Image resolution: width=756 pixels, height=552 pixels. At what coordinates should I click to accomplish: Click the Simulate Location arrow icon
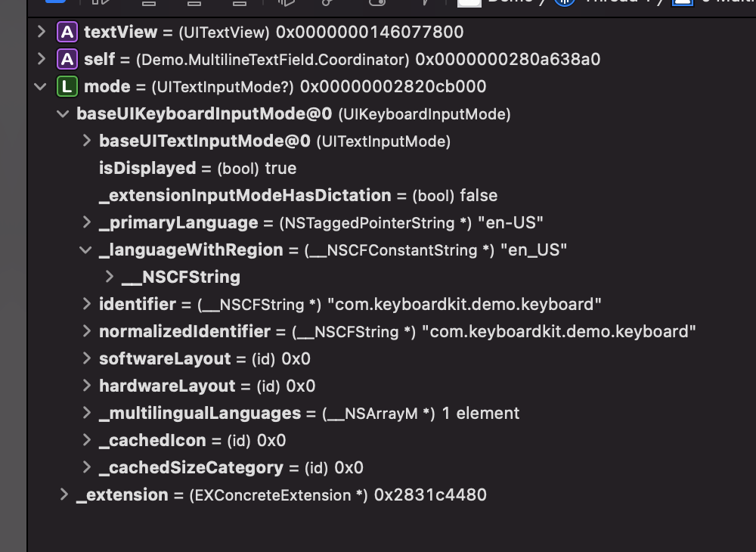pos(425,3)
